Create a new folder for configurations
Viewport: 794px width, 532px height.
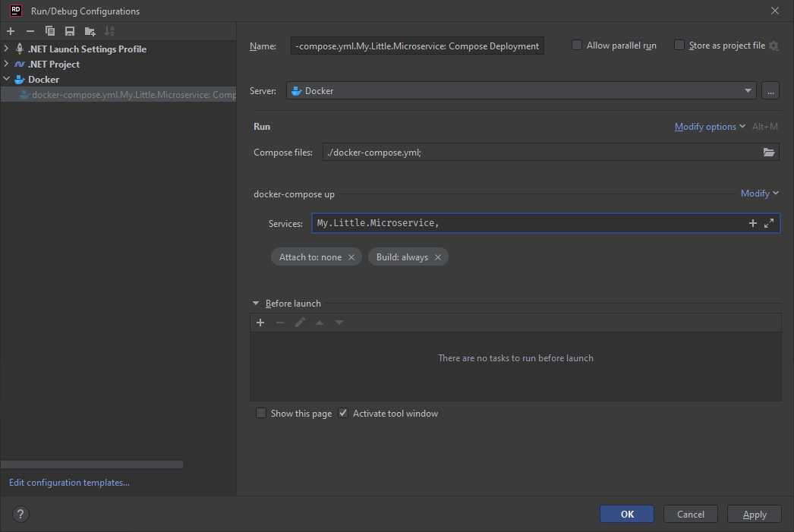88,30
